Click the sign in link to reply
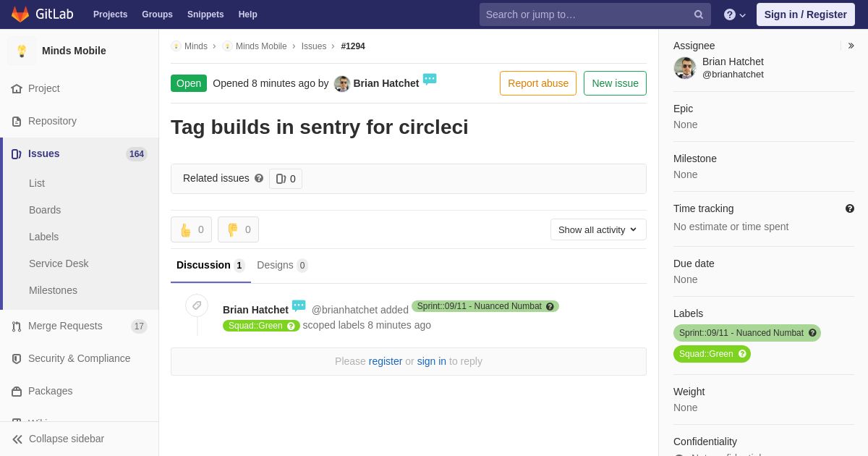 coord(432,361)
